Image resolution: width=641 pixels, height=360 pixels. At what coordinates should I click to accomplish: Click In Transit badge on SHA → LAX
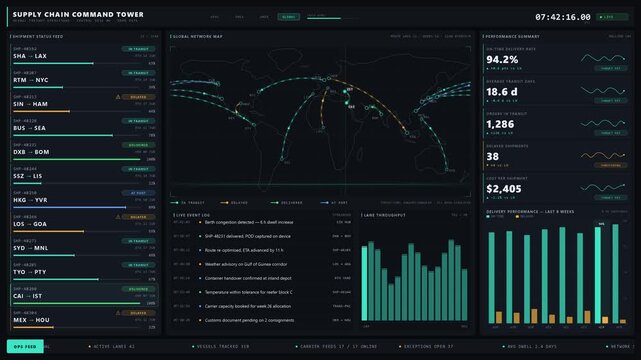(138, 49)
